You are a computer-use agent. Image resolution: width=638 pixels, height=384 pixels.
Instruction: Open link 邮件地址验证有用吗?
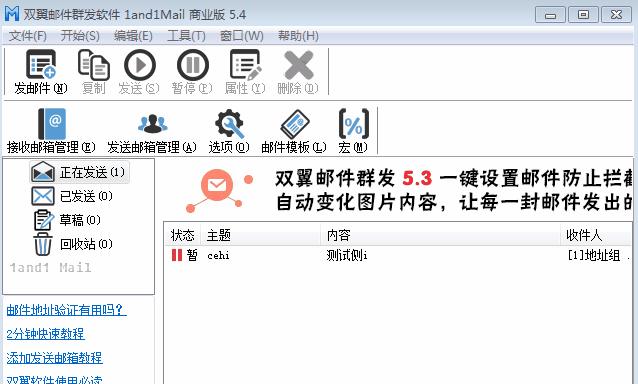tap(67, 310)
